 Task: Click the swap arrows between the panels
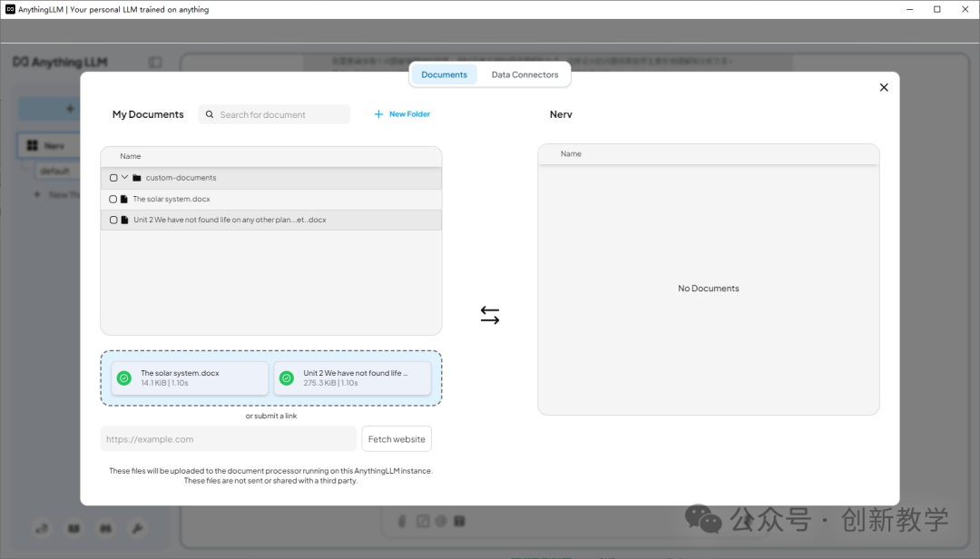pyautogui.click(x=490, y=315)
